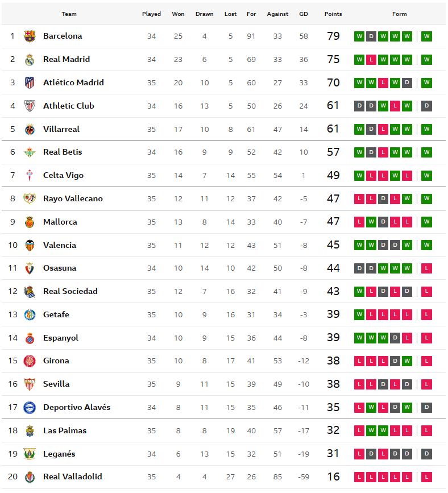This screenshot has width=448, height=493.
Task: Click the Real Betis badge icon
Action: 30,152
